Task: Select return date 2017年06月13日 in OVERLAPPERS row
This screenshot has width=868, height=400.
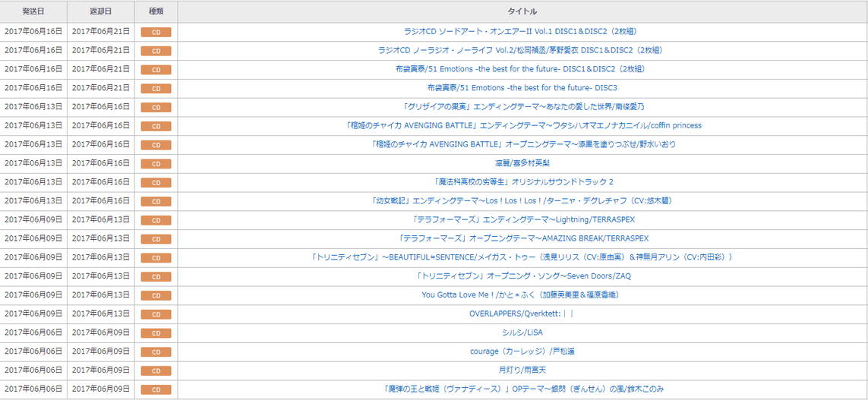Action: tap(101, 313)
